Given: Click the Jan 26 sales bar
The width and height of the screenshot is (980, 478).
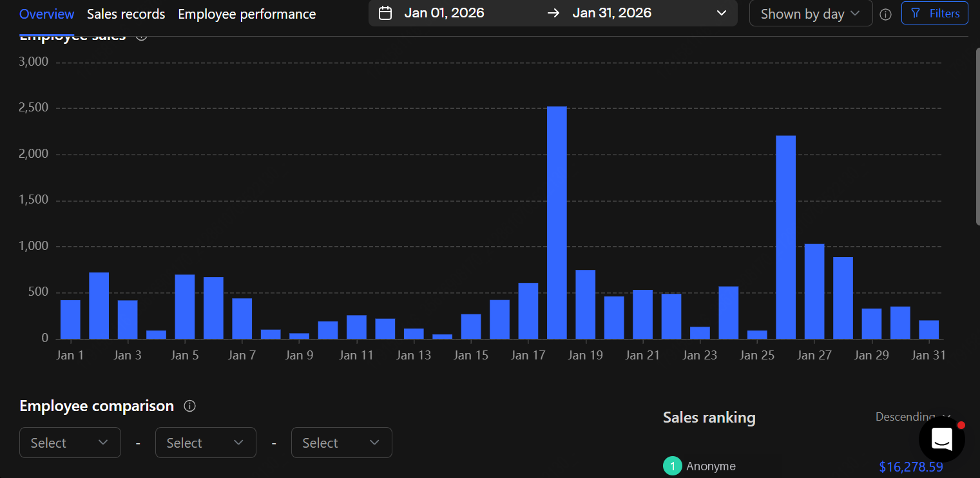Looking at the screenshot, I should point(785,237).
